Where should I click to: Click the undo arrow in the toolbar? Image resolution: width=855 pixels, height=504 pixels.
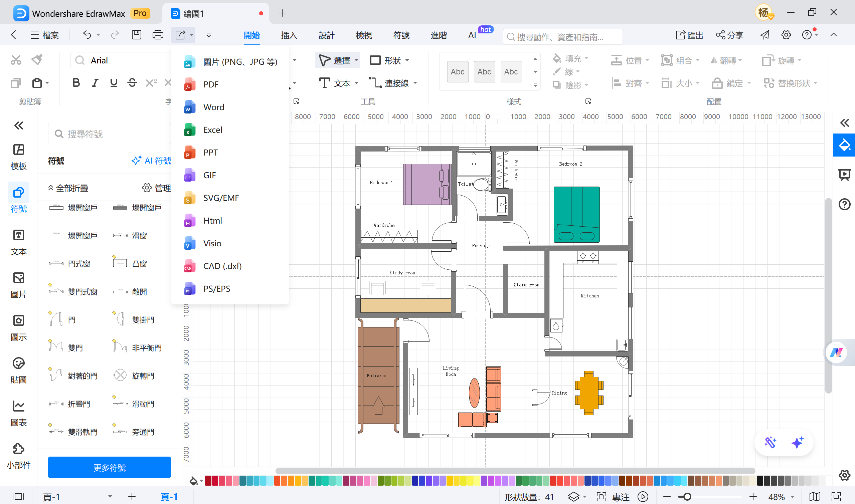click(87, 35)
